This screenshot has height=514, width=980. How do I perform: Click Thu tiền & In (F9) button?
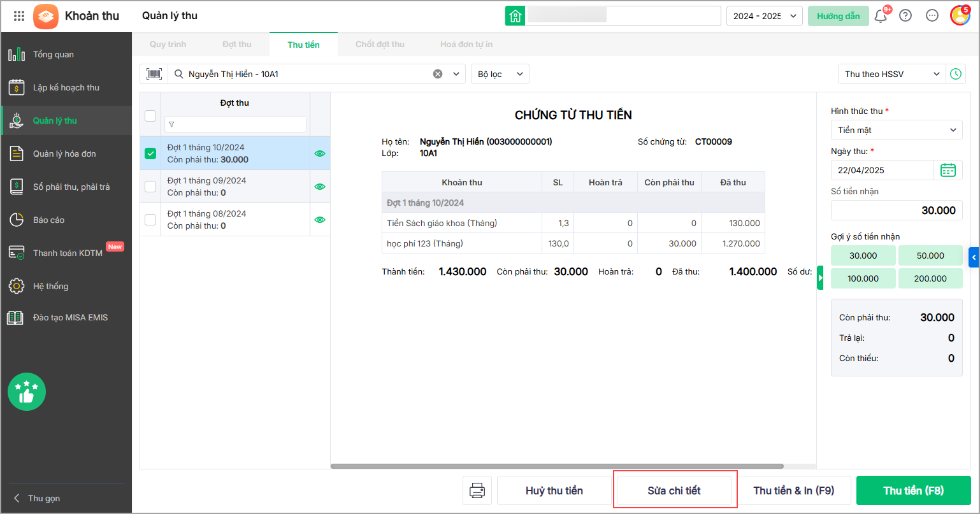click(794, 490)
